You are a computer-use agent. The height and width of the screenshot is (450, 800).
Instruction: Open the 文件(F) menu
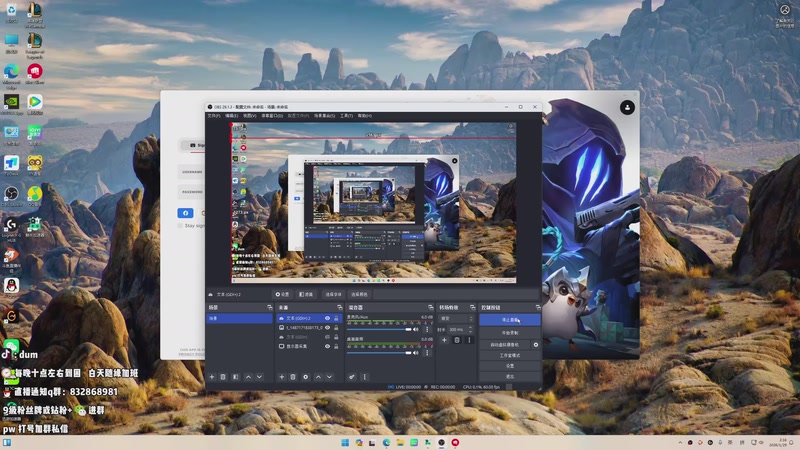point(213,115)
